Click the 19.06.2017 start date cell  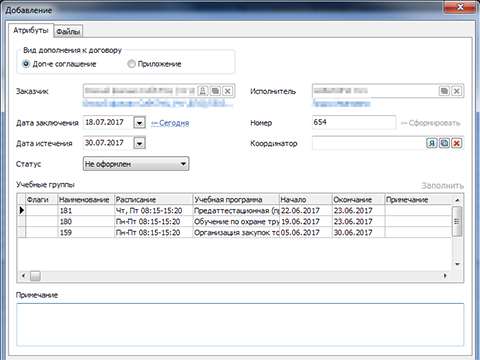click(306, 221)
